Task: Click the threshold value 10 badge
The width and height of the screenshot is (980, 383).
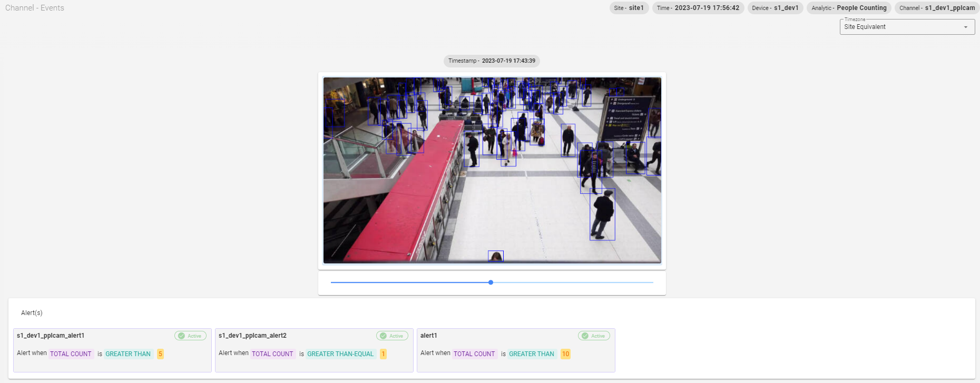Action: click(565, 354)
